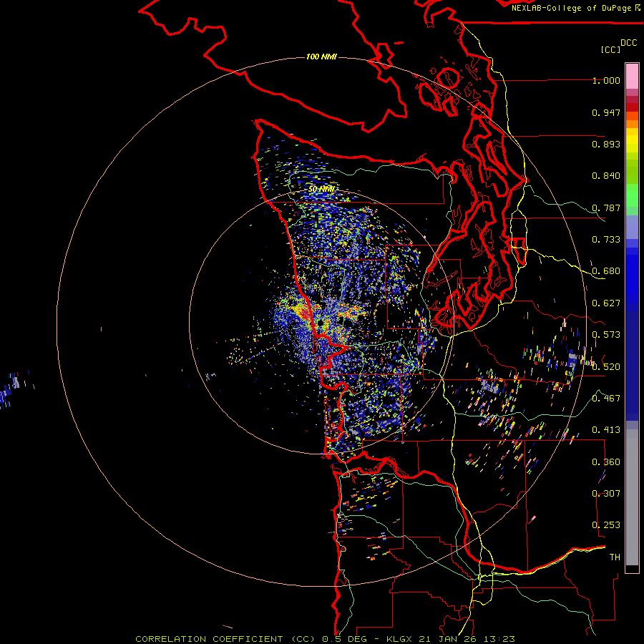This screenshot has width=644, height=644.
Task: Pick the yellow segment of the color bar
Action: click(x=632, y=140)
